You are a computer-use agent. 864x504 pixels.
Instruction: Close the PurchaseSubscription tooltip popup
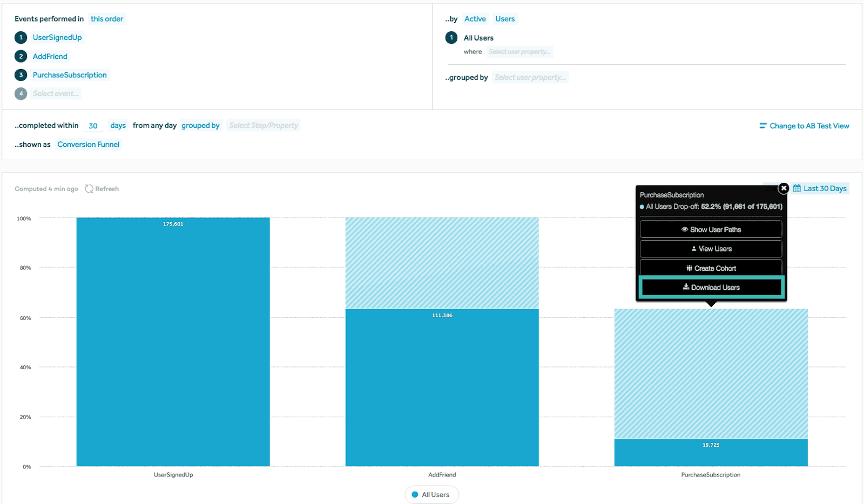[x=783, y=188]
